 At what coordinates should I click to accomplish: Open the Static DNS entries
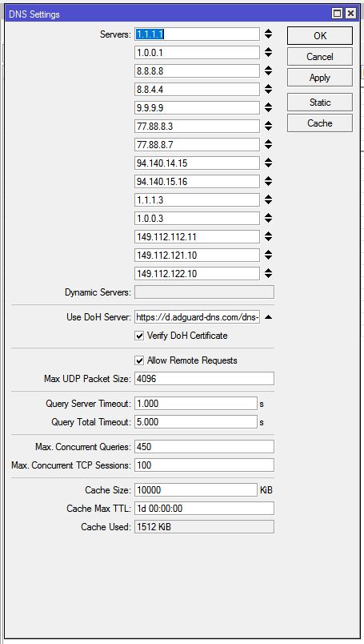[x=320, y=103]
